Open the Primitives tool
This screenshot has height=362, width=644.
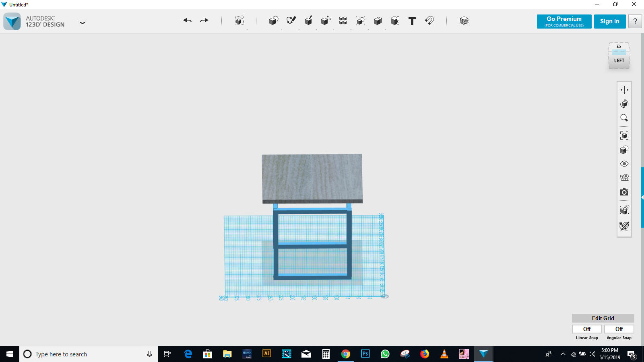(x=273, y=21)
